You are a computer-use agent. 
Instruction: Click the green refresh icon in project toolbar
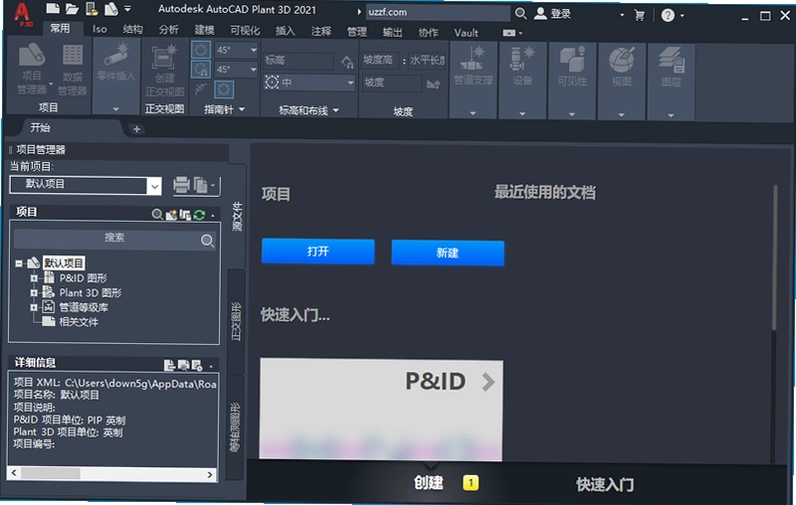199,215
